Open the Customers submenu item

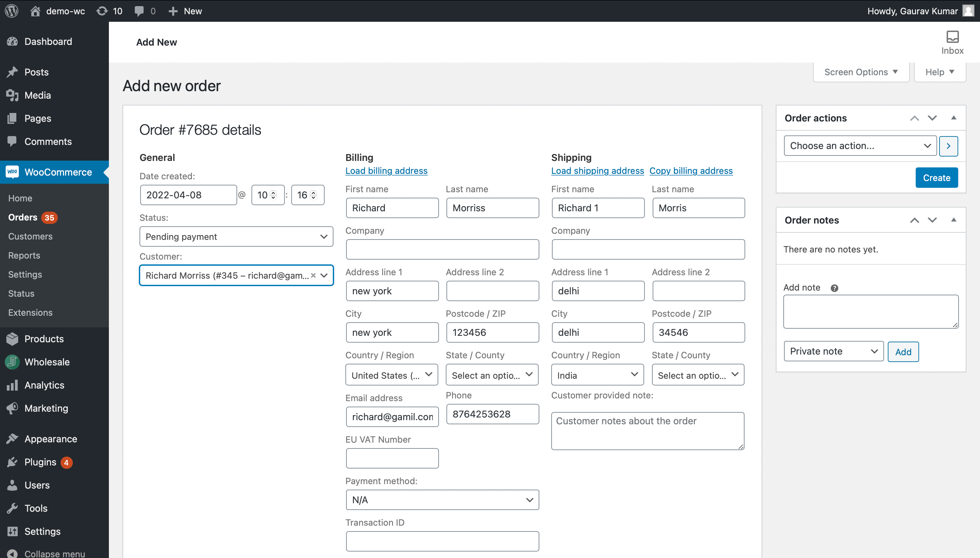click(x=30, y=236)
